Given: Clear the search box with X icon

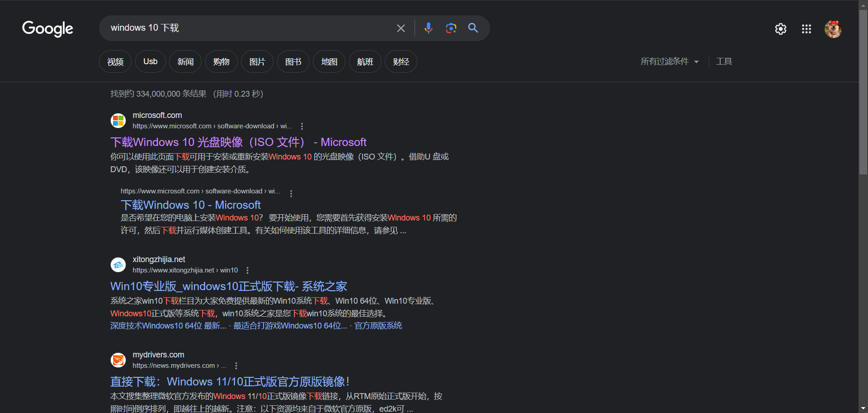Looking at the screenshot, I should pos(401,28).
